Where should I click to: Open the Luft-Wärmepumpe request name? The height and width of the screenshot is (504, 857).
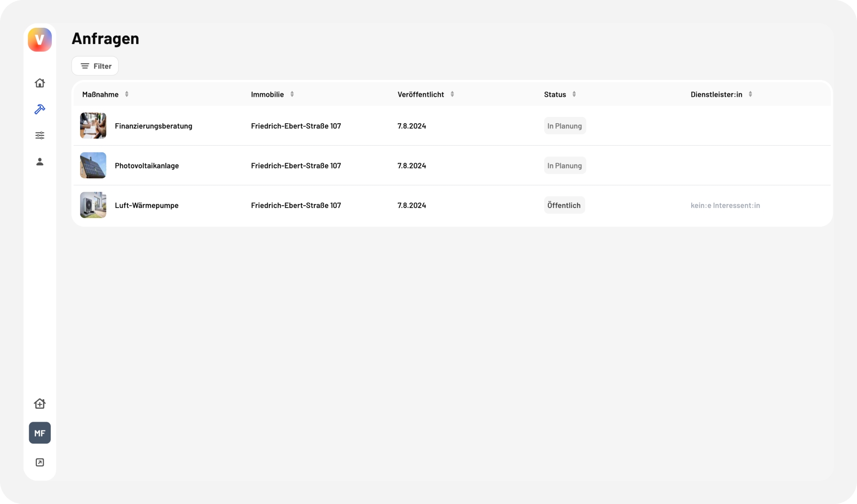click(147, 206)
